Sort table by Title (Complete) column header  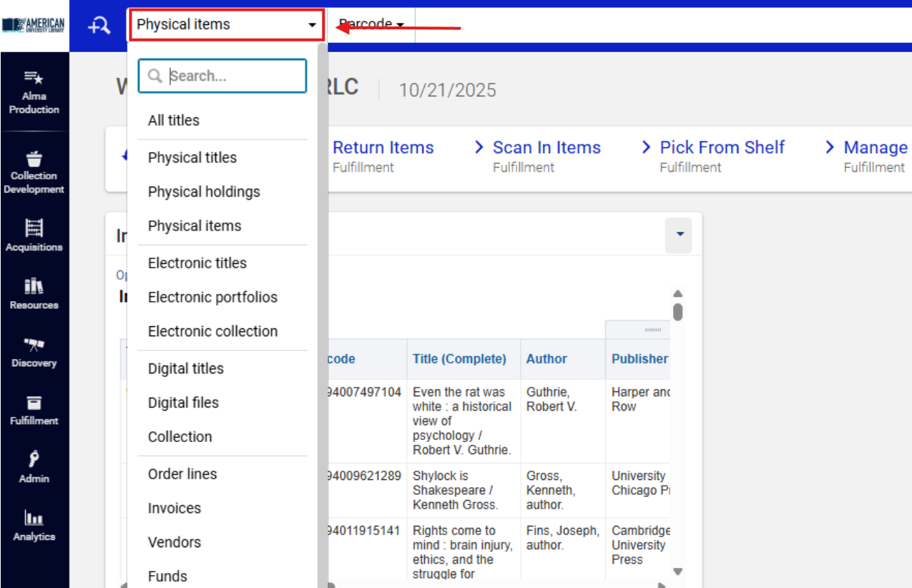pos(459,359)
